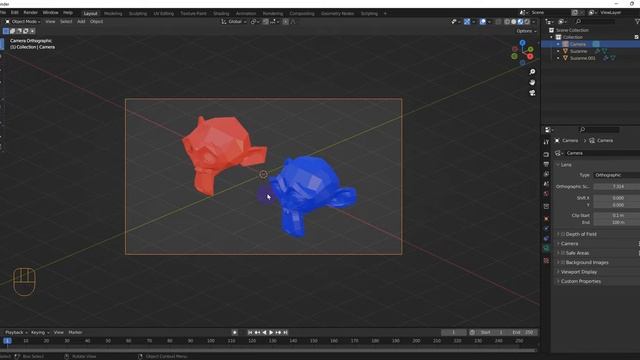Jump to the timeline start frame
This screenshot has height=360, width=640.
(250, 333)
